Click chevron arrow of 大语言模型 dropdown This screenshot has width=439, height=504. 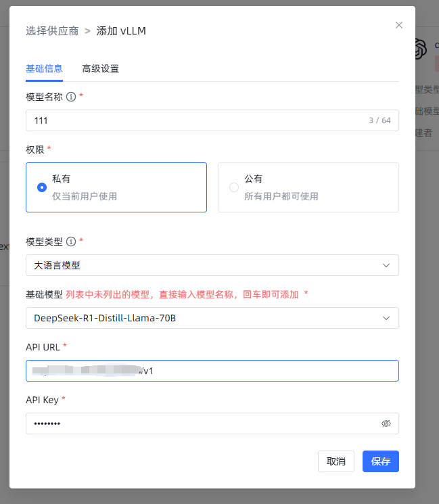tap(386, 265)
